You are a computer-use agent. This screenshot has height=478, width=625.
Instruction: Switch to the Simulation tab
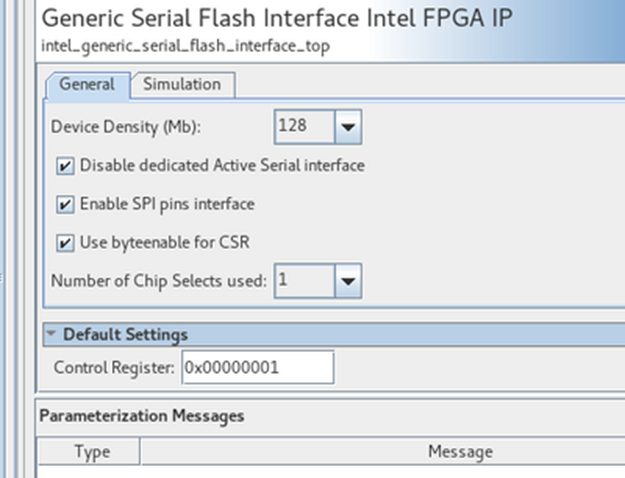pyautogui.click(x=182, y=84)
